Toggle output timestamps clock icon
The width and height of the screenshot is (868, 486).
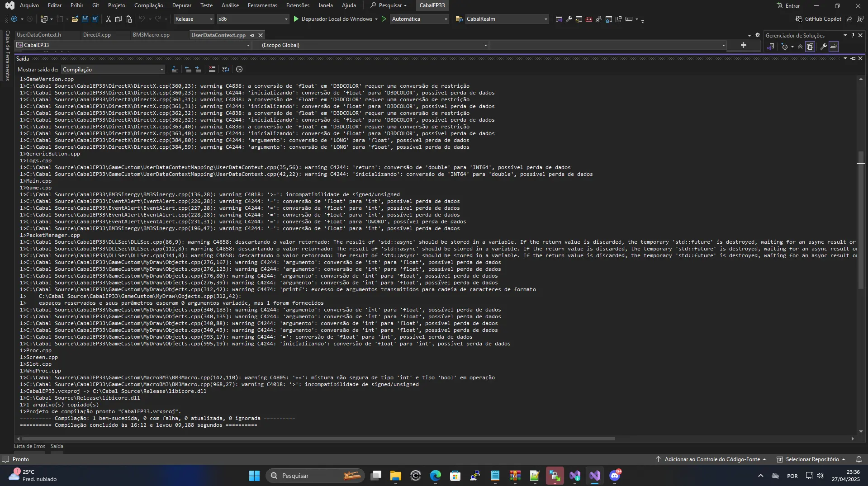click(x=239, y=69)
